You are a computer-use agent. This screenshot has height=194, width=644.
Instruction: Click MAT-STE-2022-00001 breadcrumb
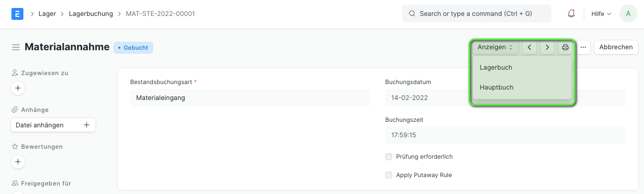click(160, 14)
